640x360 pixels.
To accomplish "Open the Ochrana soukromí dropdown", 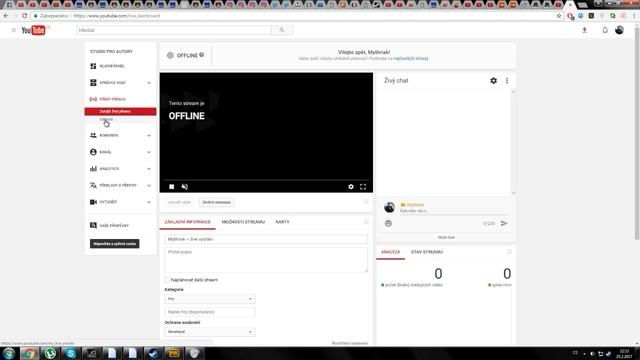I will tap(210, 332).
